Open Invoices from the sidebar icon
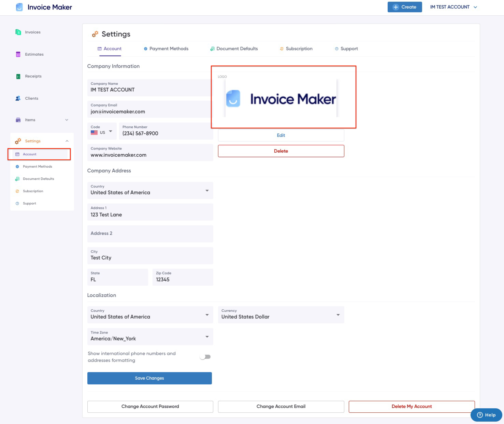This screenshot has height=424, width=504. (x=18, y=32)
